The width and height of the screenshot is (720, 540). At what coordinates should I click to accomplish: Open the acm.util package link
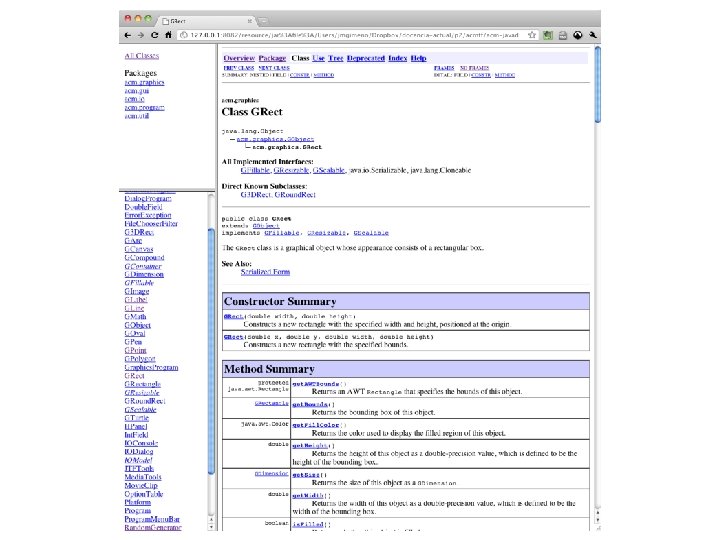pyautogui.click(x=137, y=115)
